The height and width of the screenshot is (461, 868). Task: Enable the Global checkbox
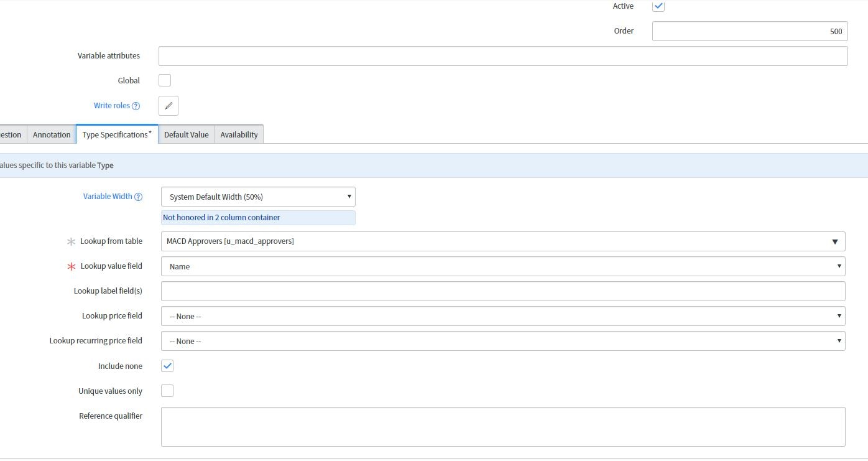[x=165, y=80]
